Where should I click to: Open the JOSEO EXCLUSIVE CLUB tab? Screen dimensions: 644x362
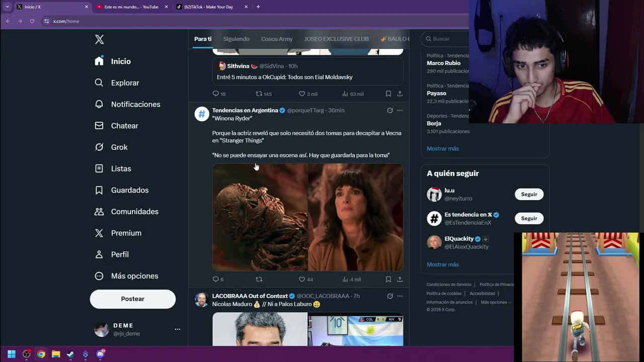(x=337, y=39)
